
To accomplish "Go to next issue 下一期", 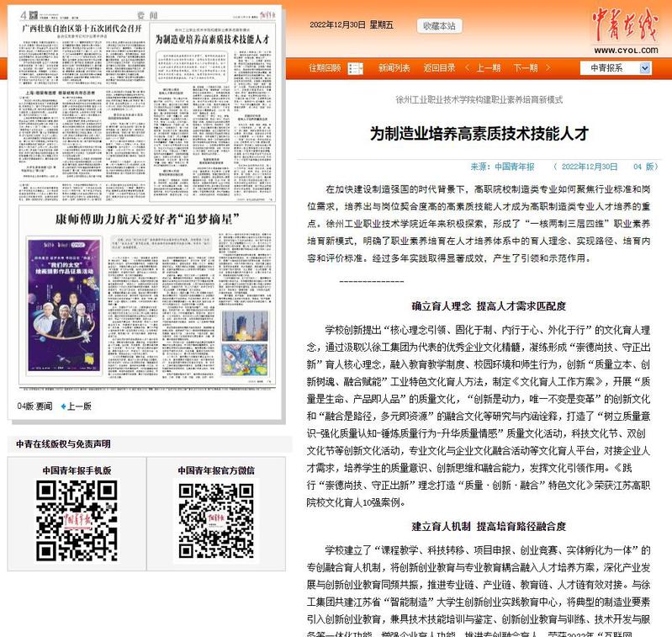I will pyautogui.click(x=525, y=68).
